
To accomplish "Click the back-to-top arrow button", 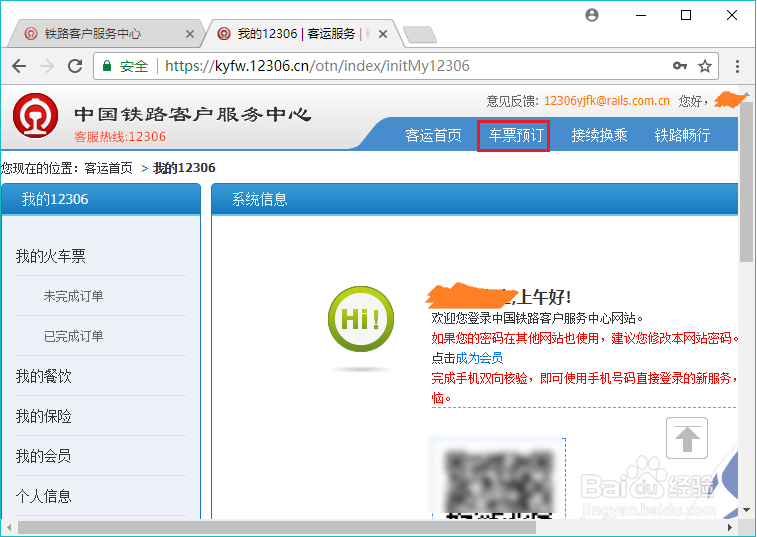I will (x=687, y=438).
